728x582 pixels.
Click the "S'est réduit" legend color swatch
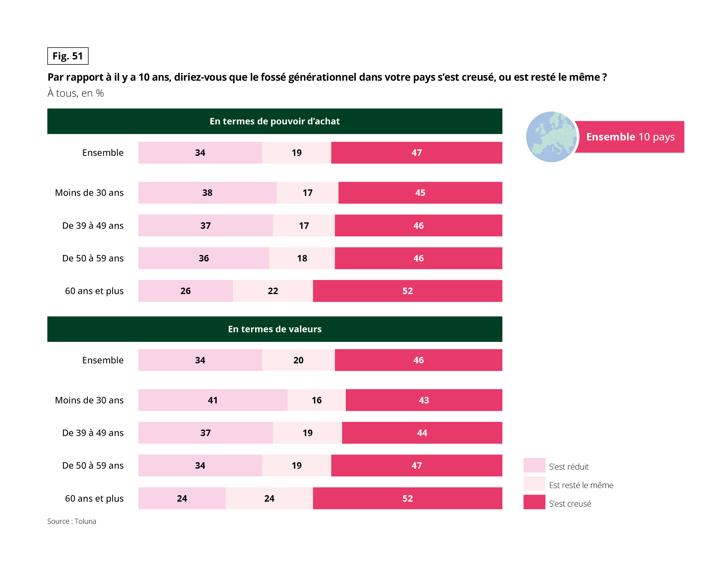point(534,465)
